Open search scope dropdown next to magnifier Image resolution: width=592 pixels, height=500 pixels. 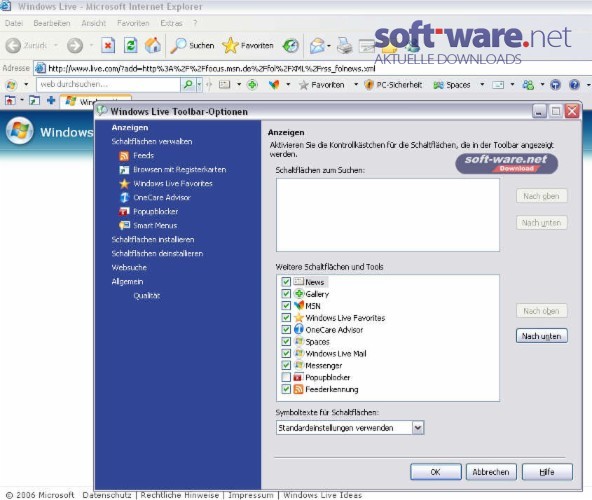click(199, 85)
